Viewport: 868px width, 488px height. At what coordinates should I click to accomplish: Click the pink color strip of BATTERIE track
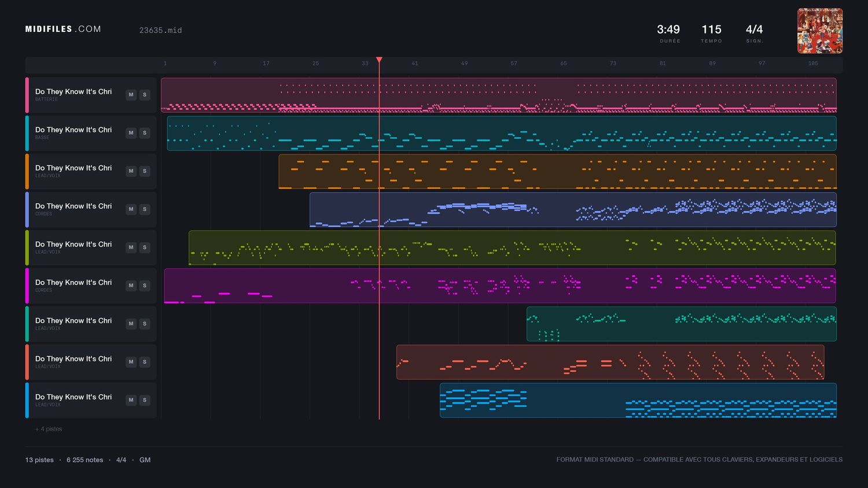tap(27, 95)
